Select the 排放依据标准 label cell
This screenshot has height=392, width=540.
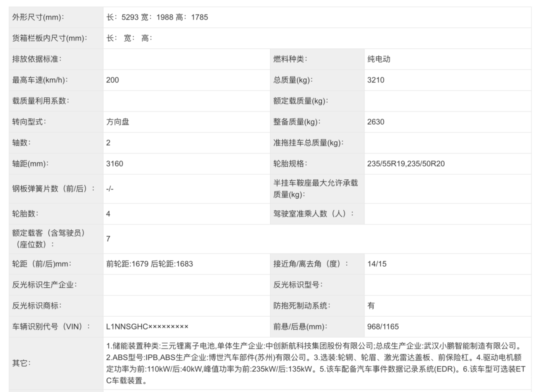tap(37, 59)
